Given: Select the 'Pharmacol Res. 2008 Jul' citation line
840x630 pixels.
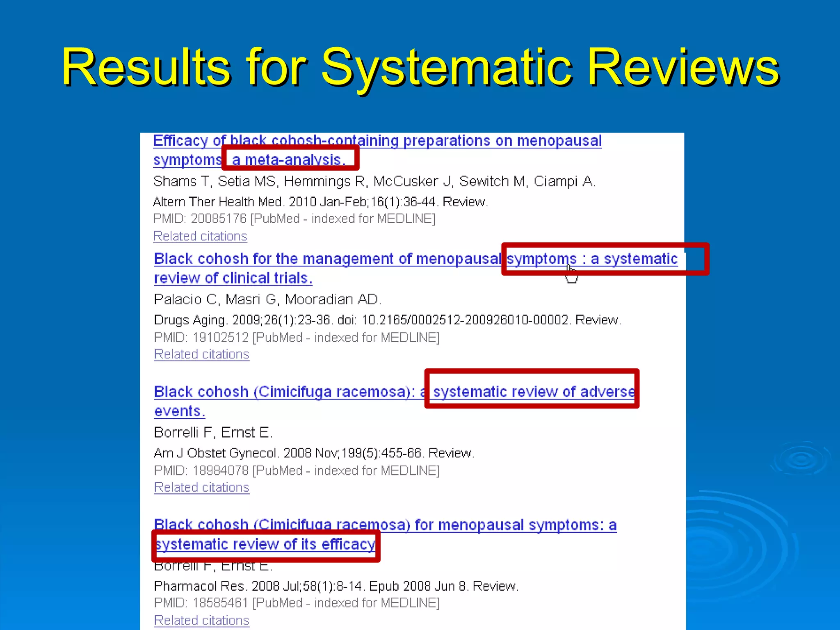Looking at the screenshot, I should [x=336, y=586].
